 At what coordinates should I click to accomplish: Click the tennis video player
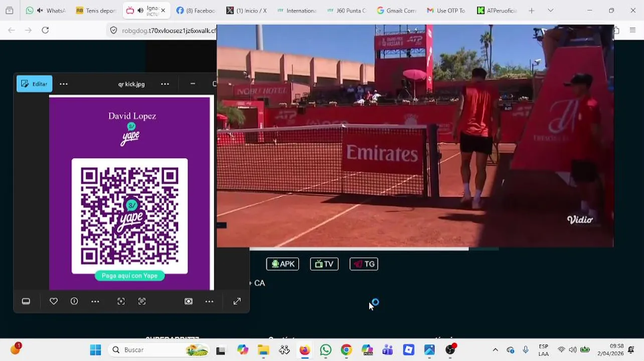(415, 136)
